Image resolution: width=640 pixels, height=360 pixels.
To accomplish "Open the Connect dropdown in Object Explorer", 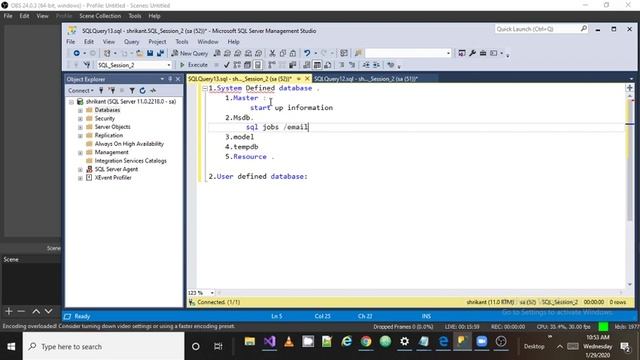I will 81,91.
